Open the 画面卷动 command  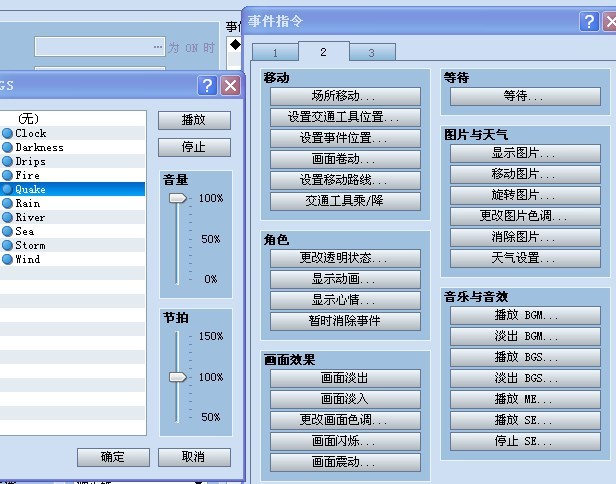pos(345,159)
